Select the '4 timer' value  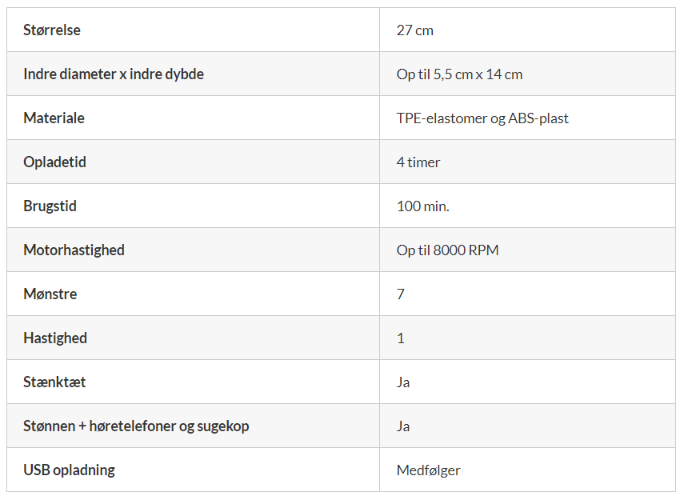tap(418, 162)
